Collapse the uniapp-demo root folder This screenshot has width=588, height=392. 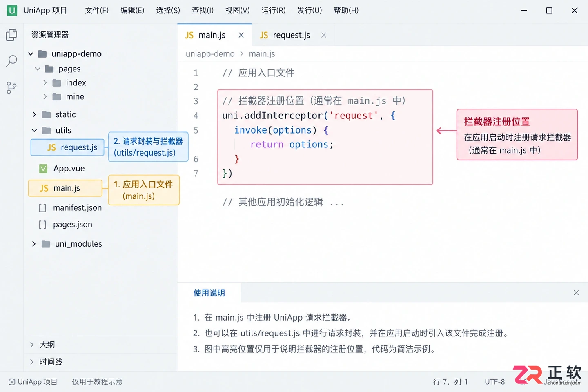point(31,54)
